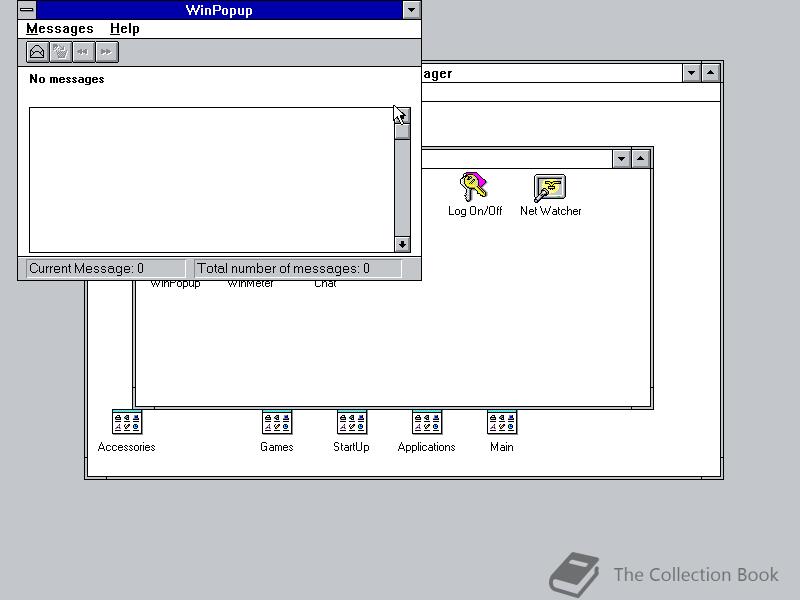Click 'Current Message: 0' status field

coord(106,268)
